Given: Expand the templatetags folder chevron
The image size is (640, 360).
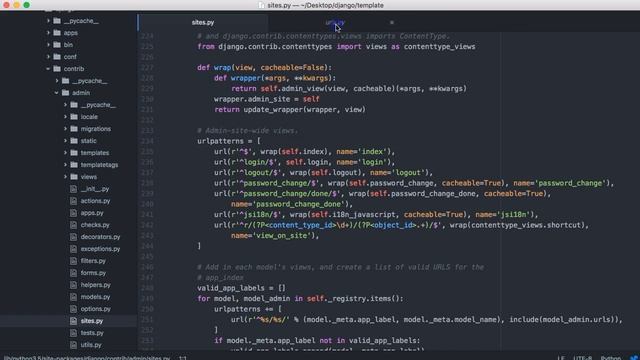Looking at the screenshot, I should (x=65, y=164).
